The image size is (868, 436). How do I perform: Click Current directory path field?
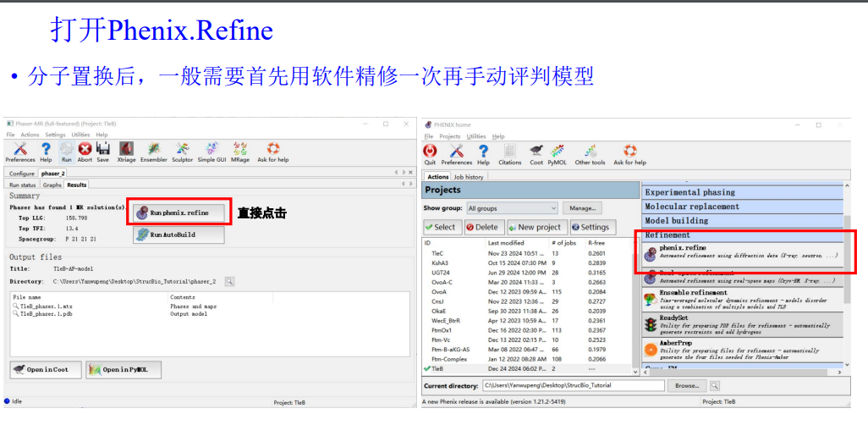pos(573,385)
